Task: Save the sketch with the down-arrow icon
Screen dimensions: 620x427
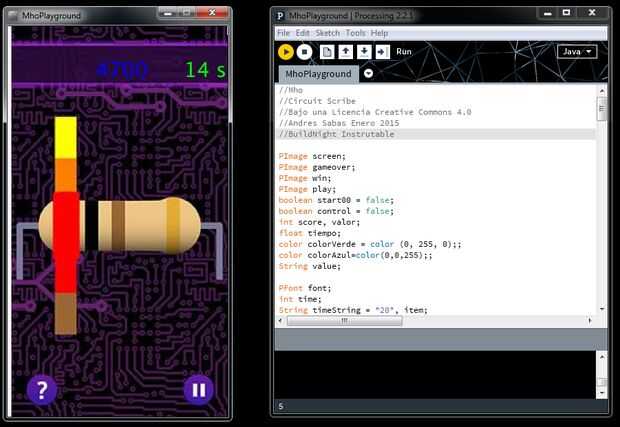Action: 364,52
